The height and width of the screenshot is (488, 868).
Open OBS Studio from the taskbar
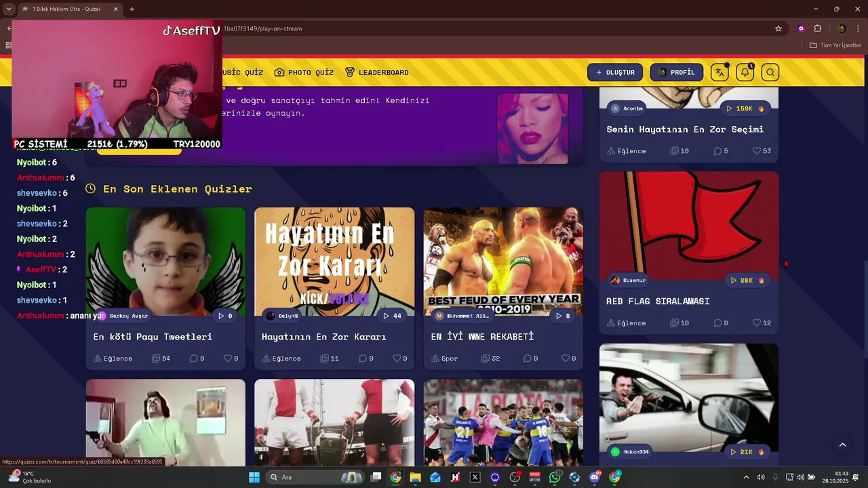[515, 477]
